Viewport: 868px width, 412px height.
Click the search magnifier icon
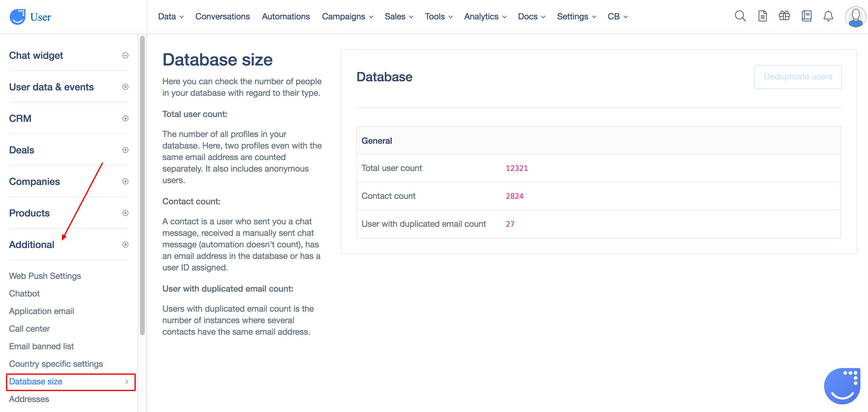[740, 16]
